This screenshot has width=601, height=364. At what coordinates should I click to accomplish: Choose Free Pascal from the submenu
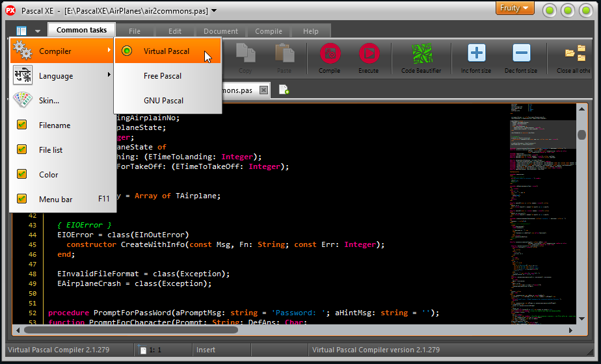(x=163, y=76)
